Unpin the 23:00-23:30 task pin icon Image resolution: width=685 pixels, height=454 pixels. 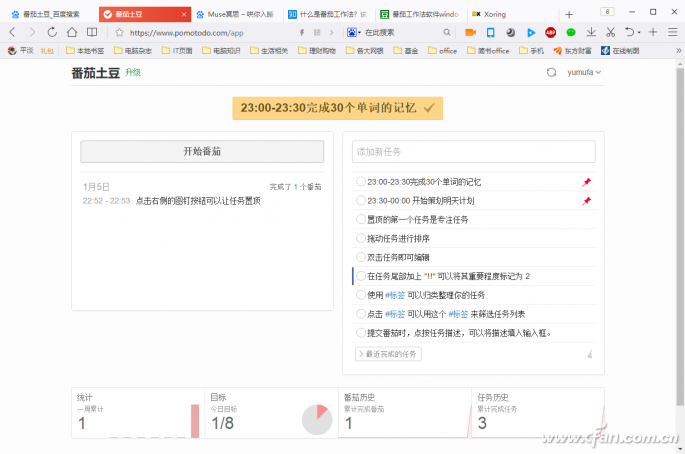tap(586, 182)
